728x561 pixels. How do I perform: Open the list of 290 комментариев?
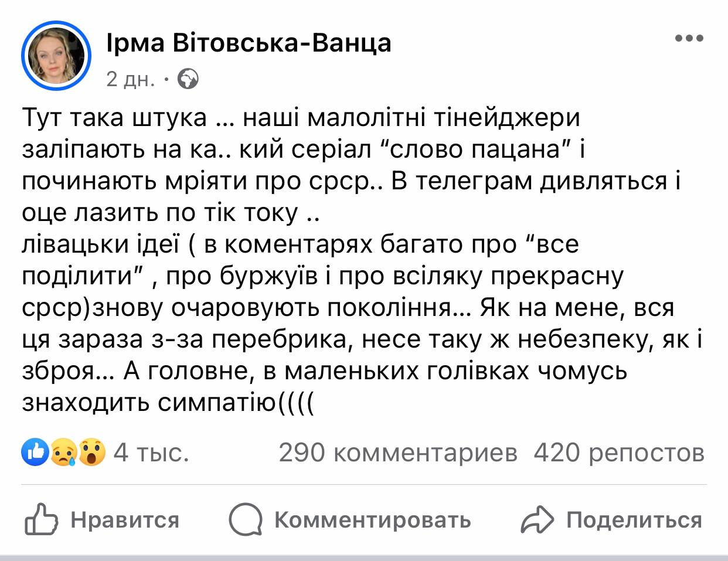(400, 453)
